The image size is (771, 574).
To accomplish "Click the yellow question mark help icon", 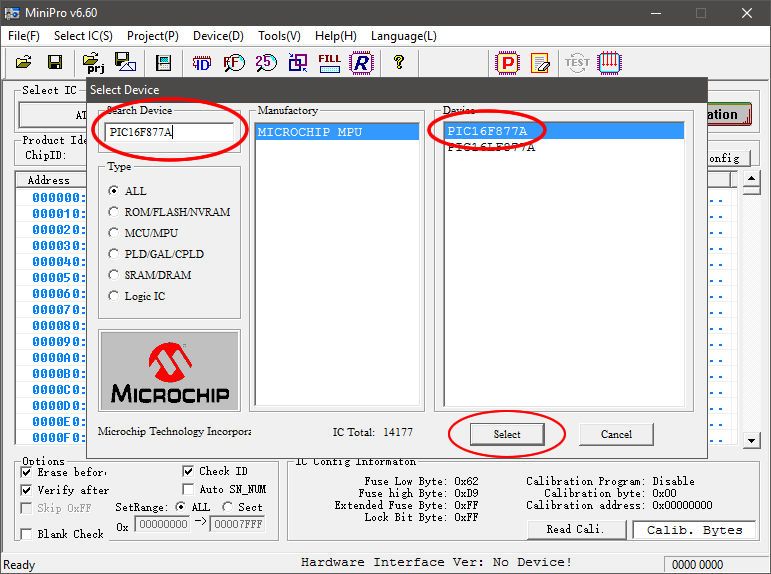I will (x=399, y=62).
